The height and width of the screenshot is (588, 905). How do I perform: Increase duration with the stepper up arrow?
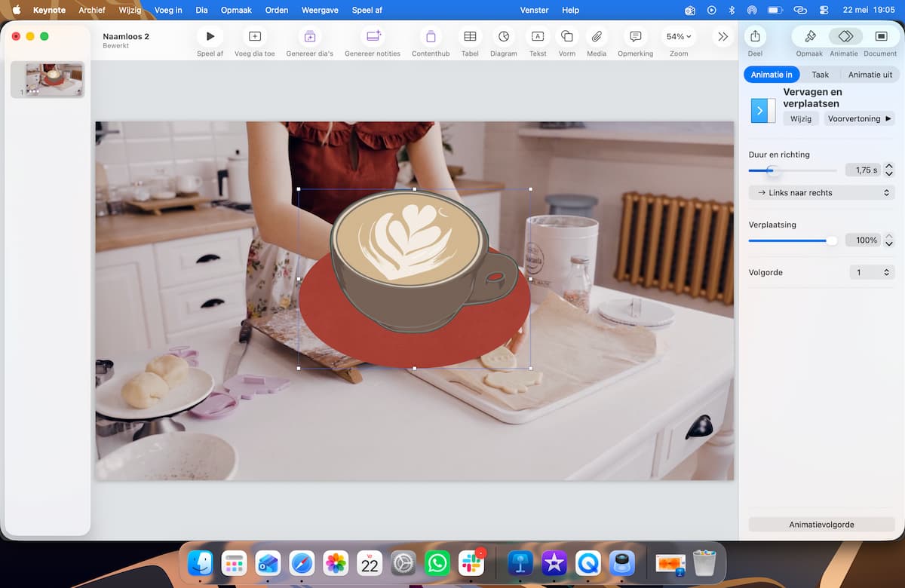coord(889,167)
